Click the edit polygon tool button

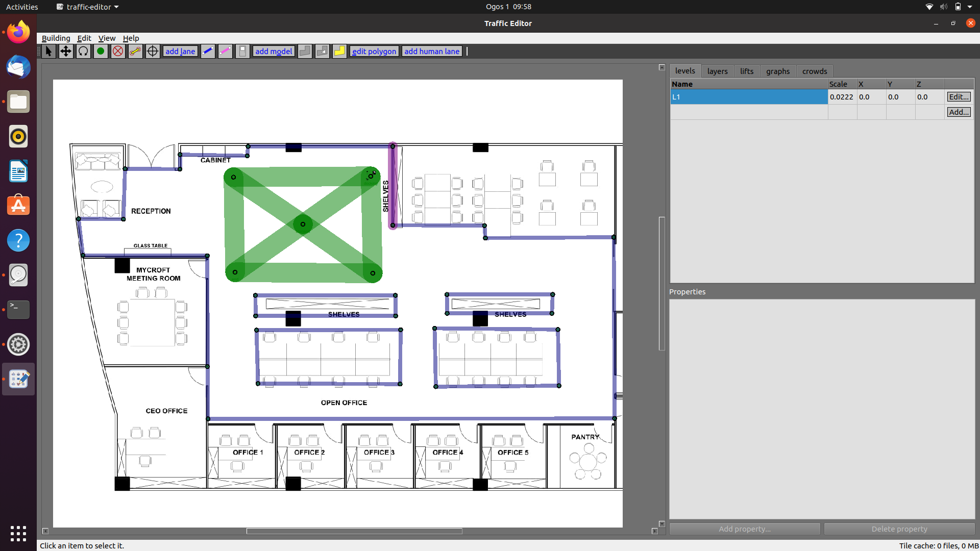tap(374, 51)
